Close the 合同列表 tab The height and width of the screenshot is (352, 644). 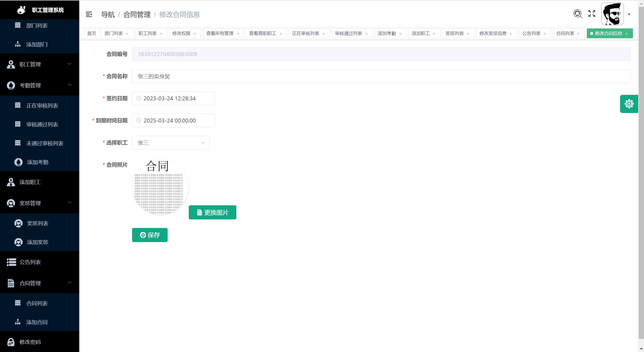(x=579, y=34)
